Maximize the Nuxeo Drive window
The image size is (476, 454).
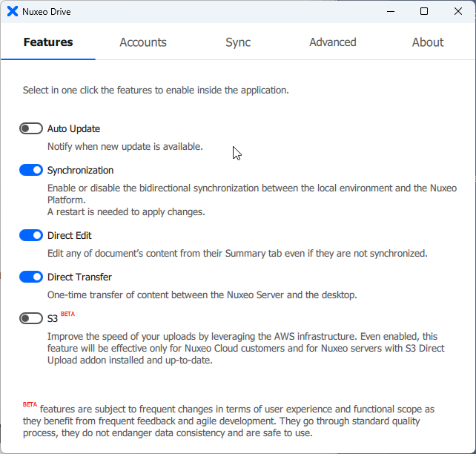424,12
